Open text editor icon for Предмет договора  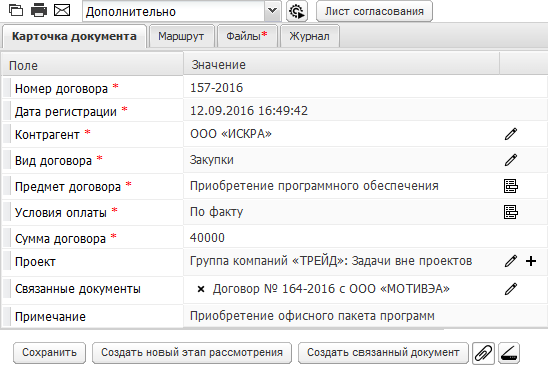tap(511, 186)
